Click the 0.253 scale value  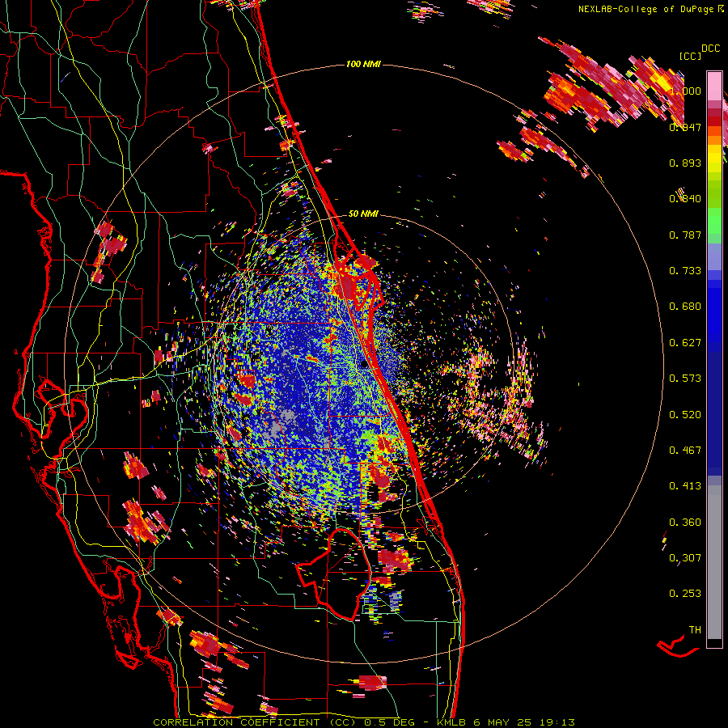[x=685, y=594]
